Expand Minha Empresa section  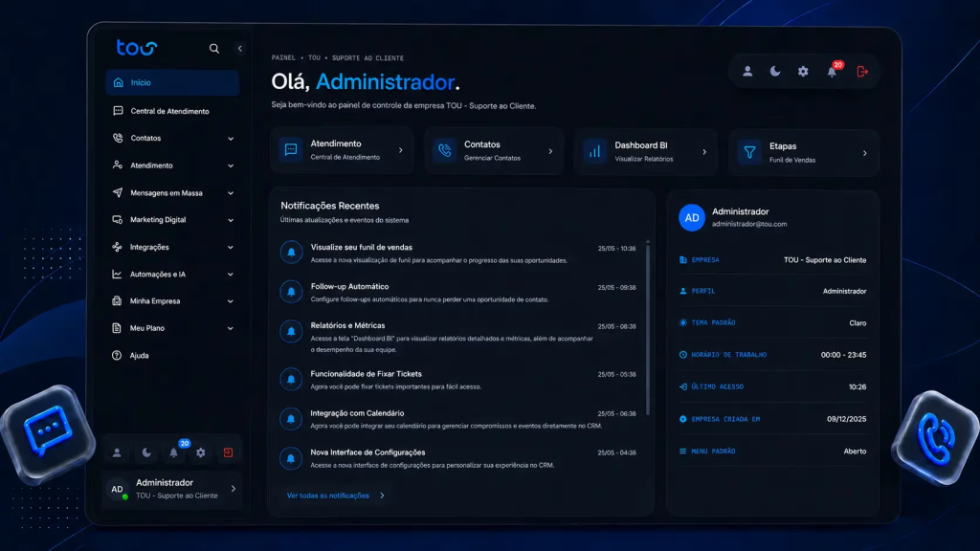pyautogui.click(x=172, y=301)
